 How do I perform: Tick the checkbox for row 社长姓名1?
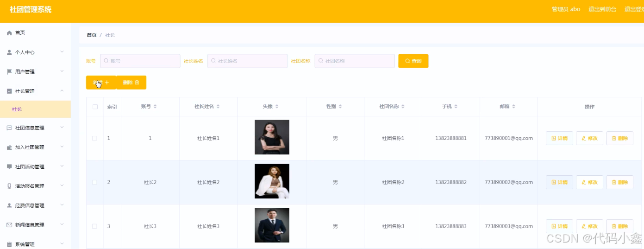click(95, 138)
